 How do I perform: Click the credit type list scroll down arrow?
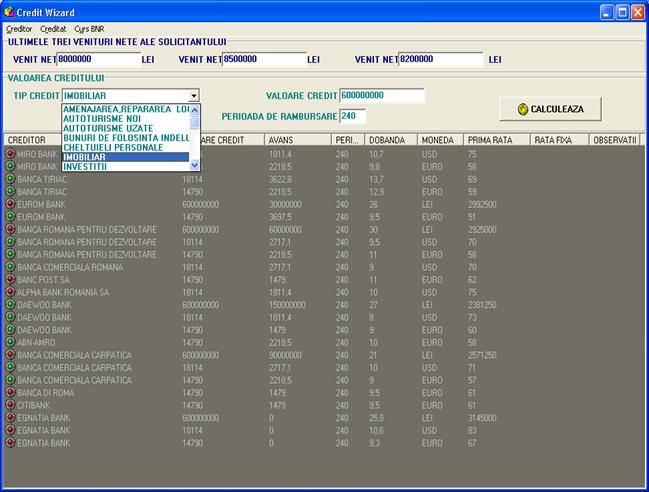pos(195,165)
